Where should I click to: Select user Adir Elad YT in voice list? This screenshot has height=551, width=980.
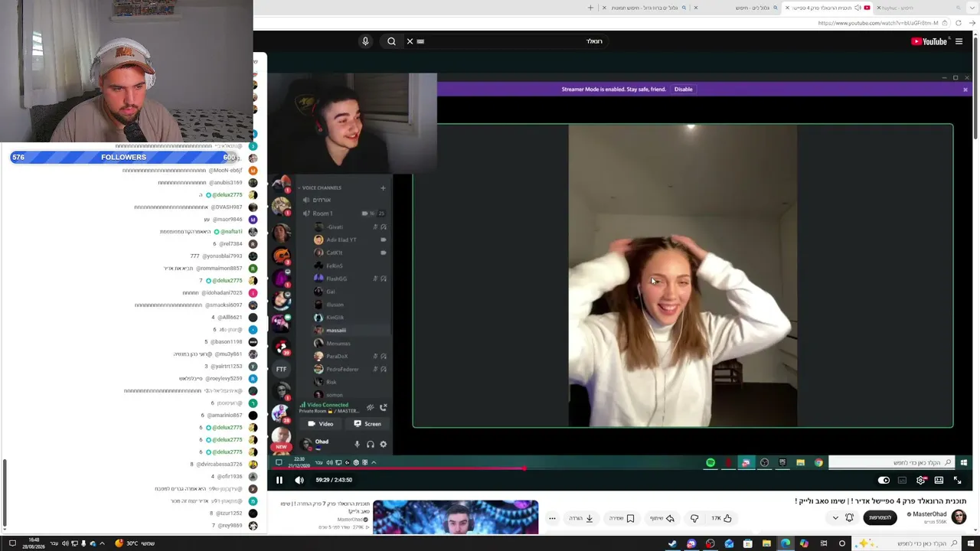(341, 240)
